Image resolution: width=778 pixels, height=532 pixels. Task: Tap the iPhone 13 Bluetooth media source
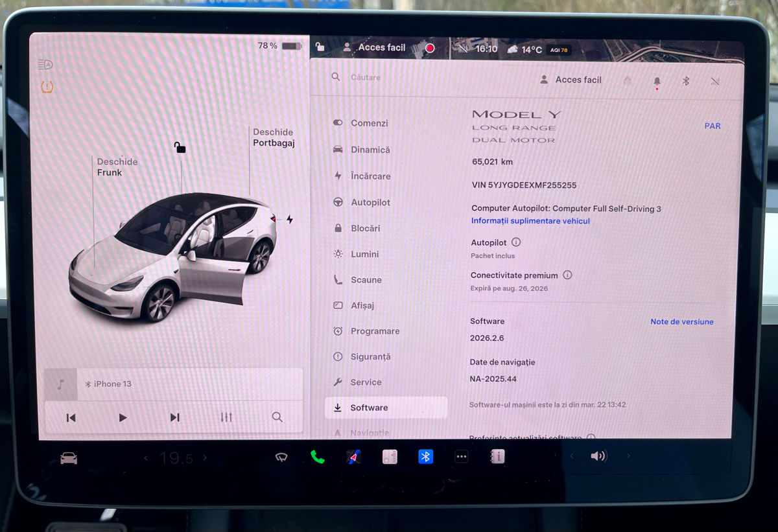pyautogui.click(x=109, y=384)
